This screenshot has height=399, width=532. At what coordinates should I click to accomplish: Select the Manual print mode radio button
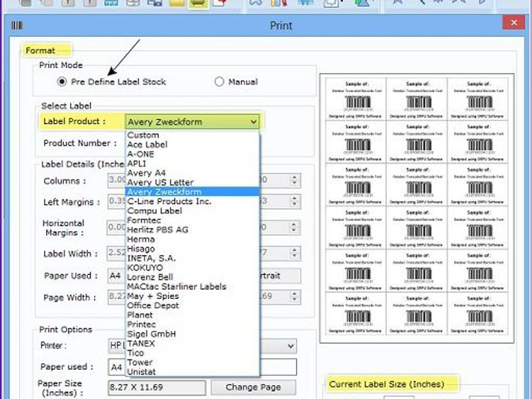pos(219,82)
